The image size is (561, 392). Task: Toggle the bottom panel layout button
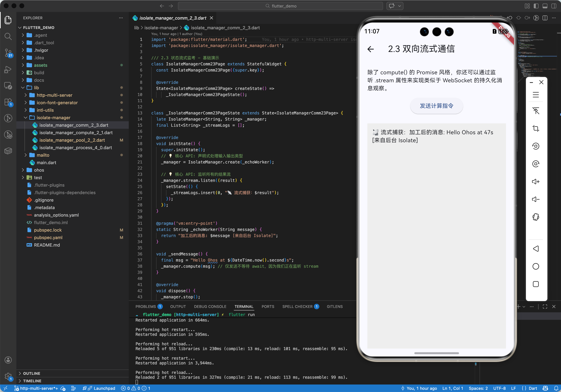[x=545, y=6]
